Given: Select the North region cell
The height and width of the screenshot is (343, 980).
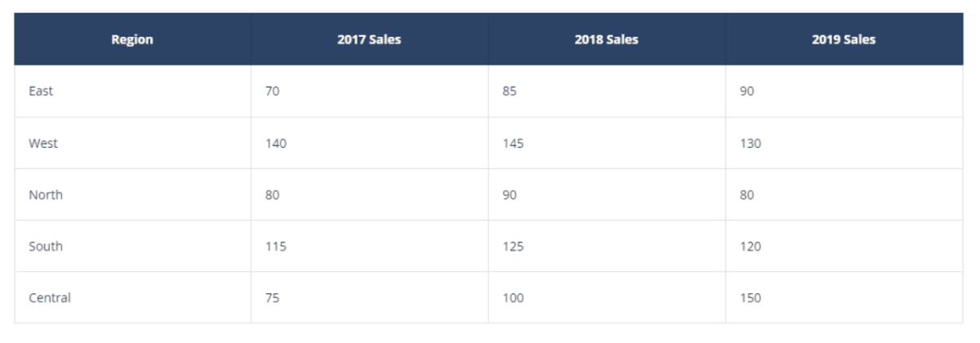Looking at the screenshot, I should click(132, 194).
